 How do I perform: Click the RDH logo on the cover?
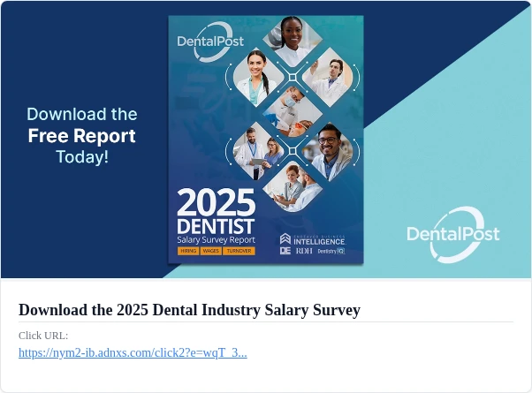(x=304, y=251)
